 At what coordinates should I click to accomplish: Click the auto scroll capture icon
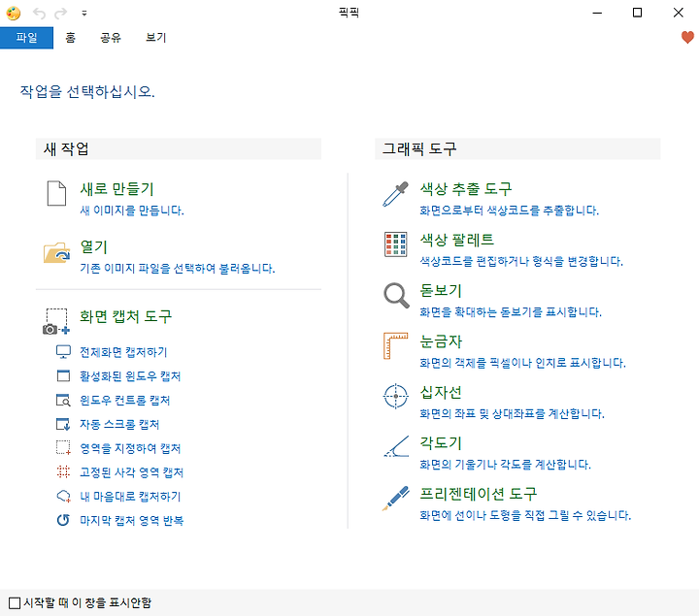pos(63,424)
